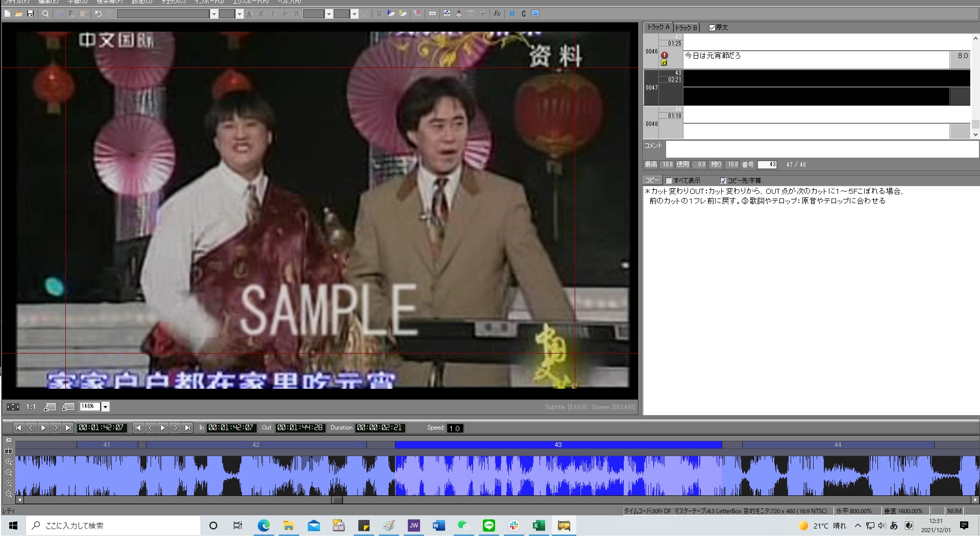The width and height of the screenshot is (980, 551).
Task: Open the font name dropdown arrow
Action: (214, 14)
